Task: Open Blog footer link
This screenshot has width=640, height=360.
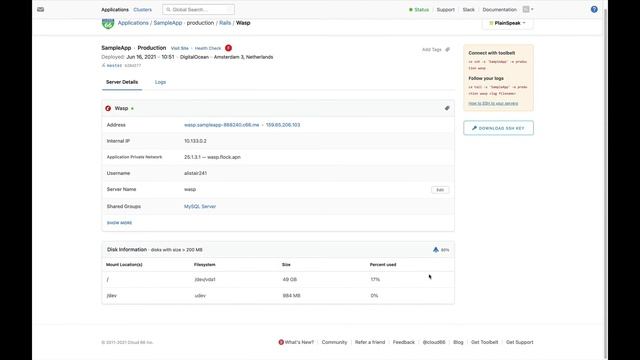Action: tap(458, 342)
